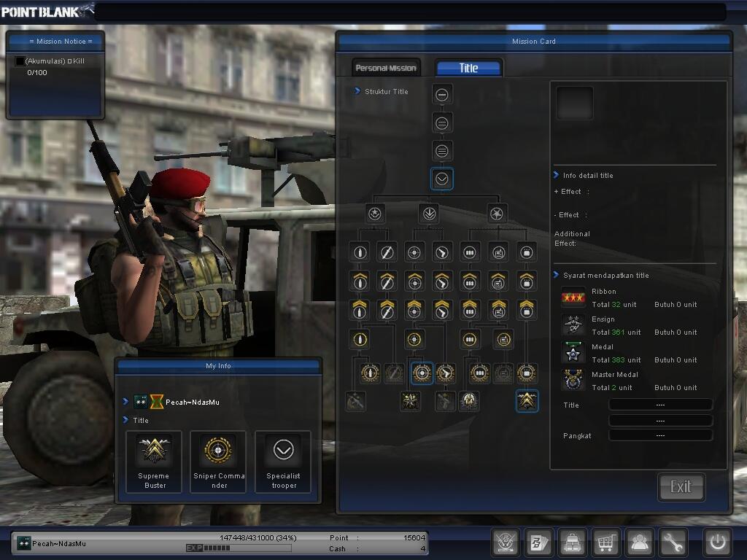
Task: Click the Exit button on Mission Card
Action: point(681,486)
